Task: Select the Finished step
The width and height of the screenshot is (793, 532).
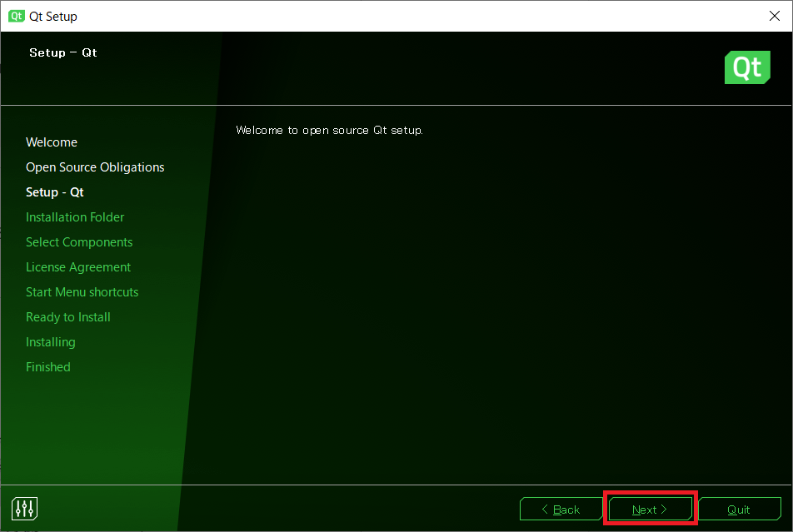Action: coord(48,367)
